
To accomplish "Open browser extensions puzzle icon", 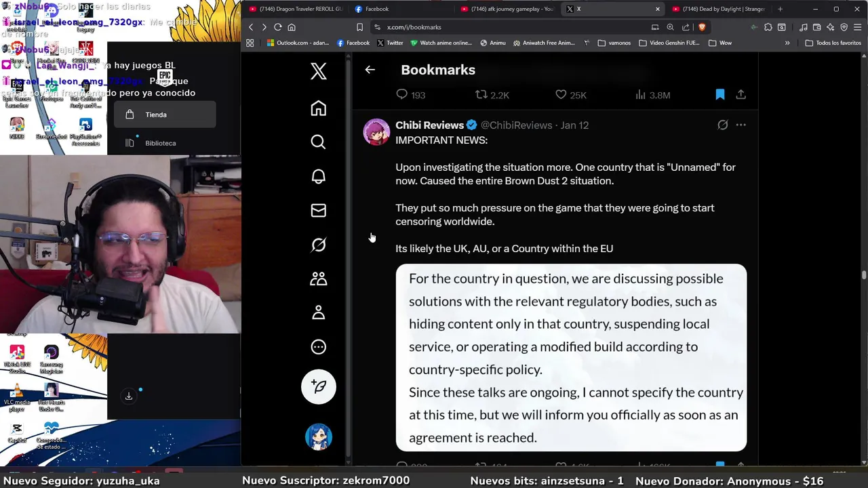I will click(768, 27).
